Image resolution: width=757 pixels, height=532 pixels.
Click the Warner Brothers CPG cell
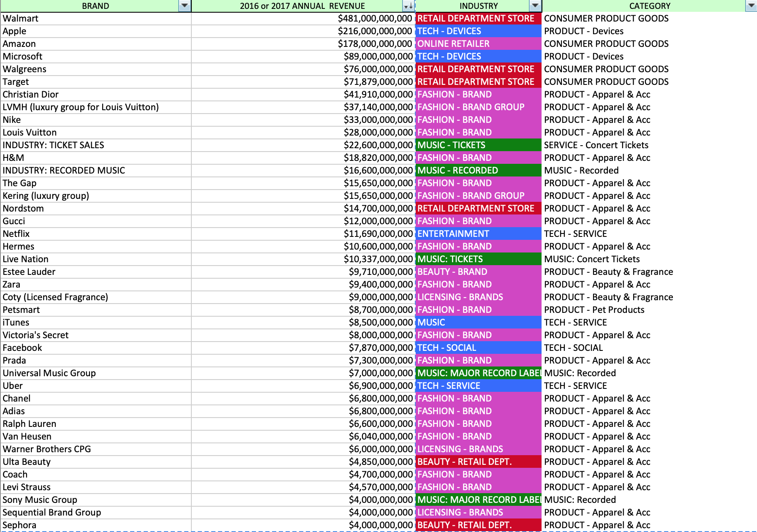96,449
